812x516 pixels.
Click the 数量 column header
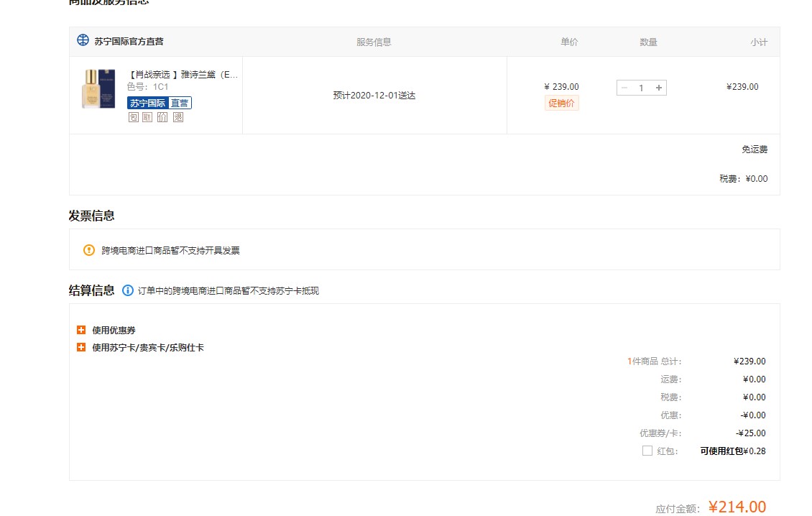click(648, 42)
